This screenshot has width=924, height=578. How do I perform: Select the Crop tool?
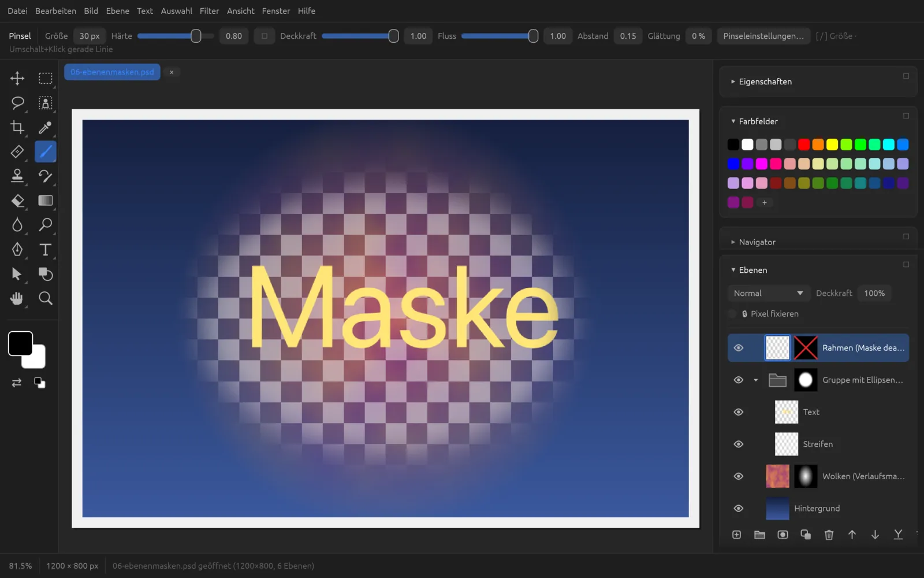[x=17, y=127]
